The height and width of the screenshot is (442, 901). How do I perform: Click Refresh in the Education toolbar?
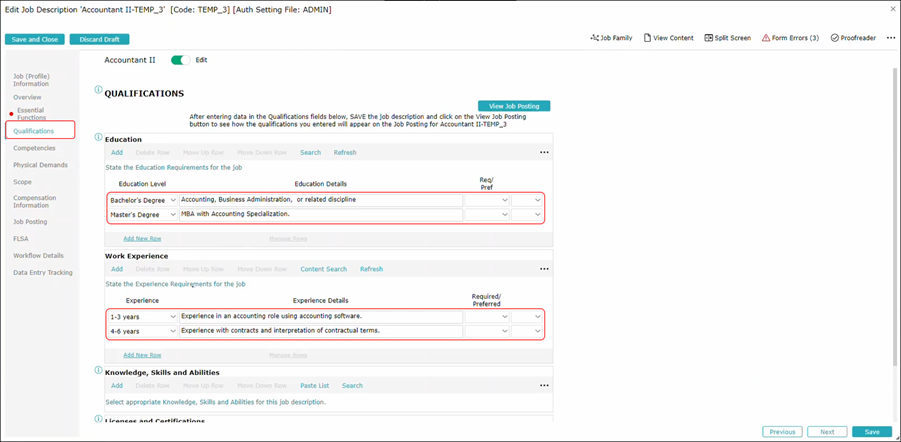point(345,152)
